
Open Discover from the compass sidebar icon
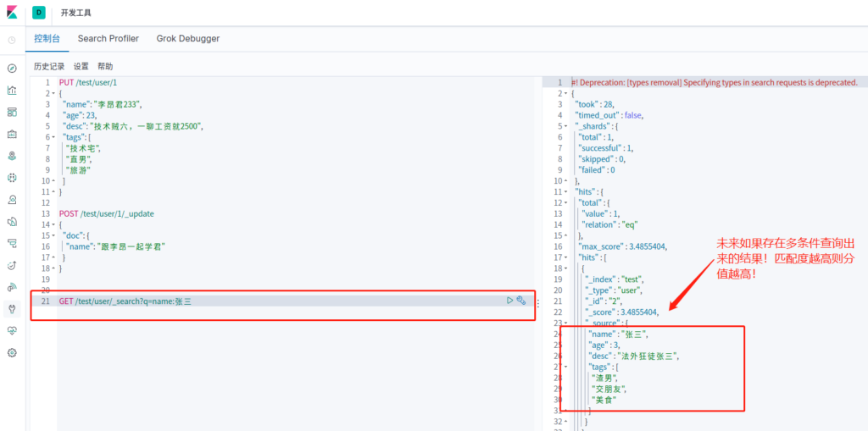pos(12,69)
